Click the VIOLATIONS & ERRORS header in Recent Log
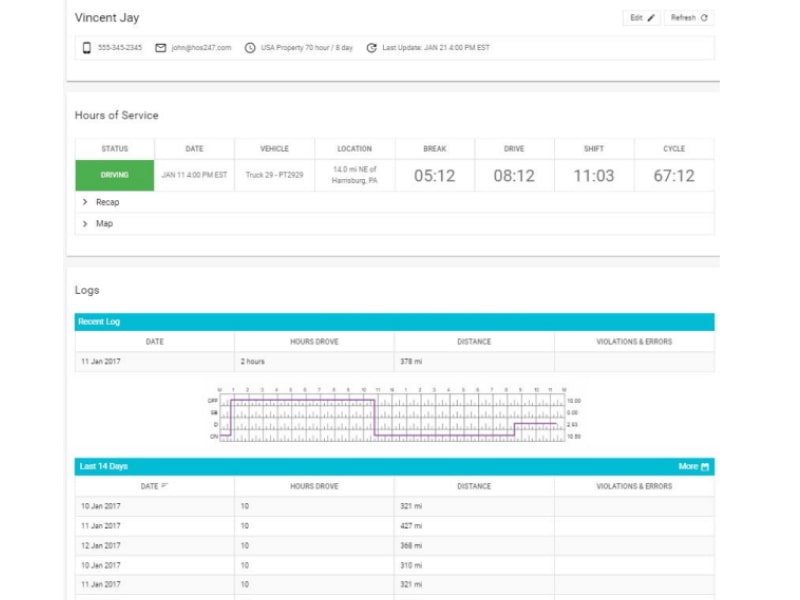The image size is (800, 600). (x=634, y=342)
